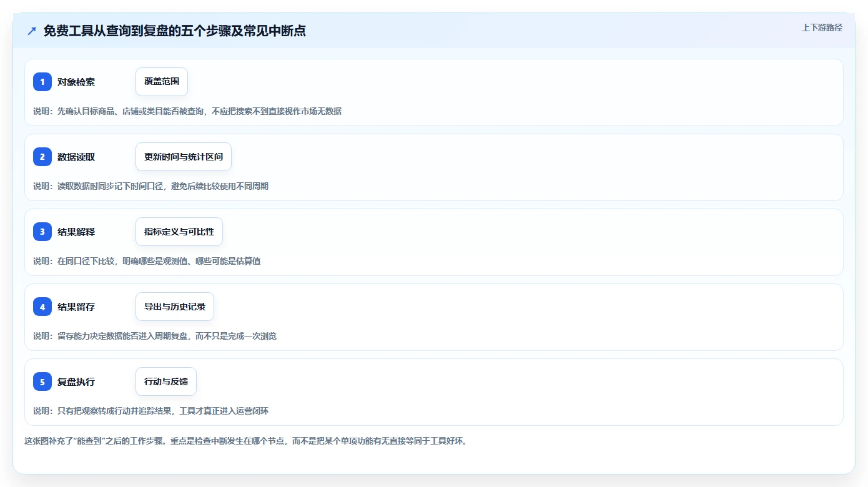Click the 复盘执行 step title

(x=76, y=381)
